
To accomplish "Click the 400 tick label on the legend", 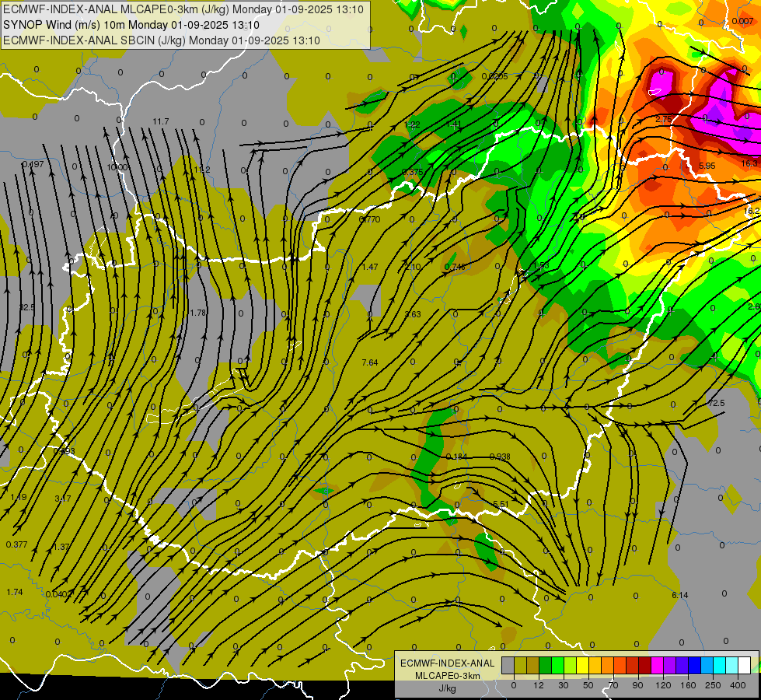I will [x=738, y=685].
